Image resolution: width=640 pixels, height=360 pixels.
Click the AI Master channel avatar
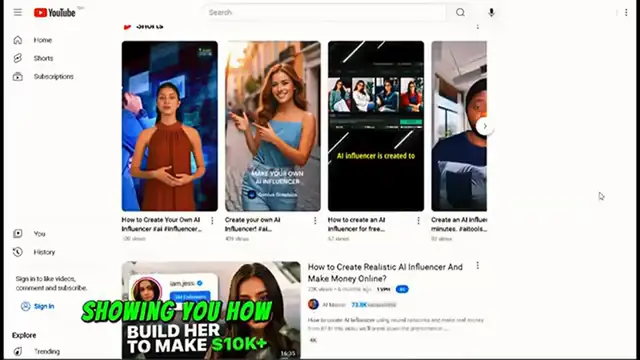pos(313,304)
